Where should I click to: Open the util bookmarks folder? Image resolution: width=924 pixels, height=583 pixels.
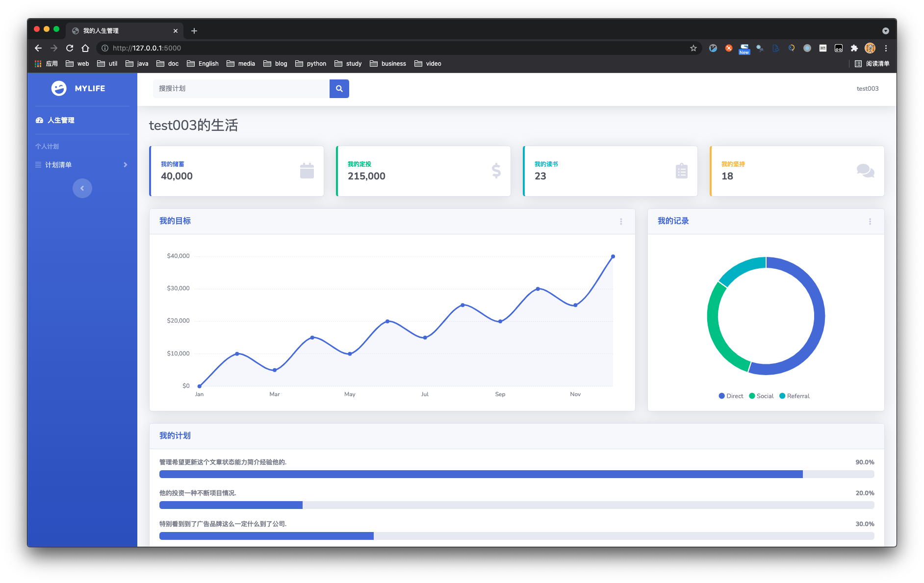[x=107, y=64]
